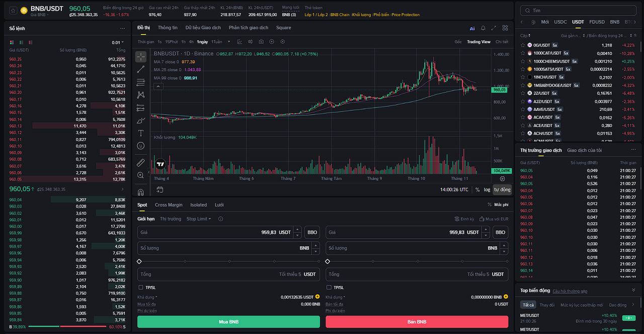Toggle the magnet snap mode icon
The width and height of the screenshot is (644, 334).
tap(140, 191)
